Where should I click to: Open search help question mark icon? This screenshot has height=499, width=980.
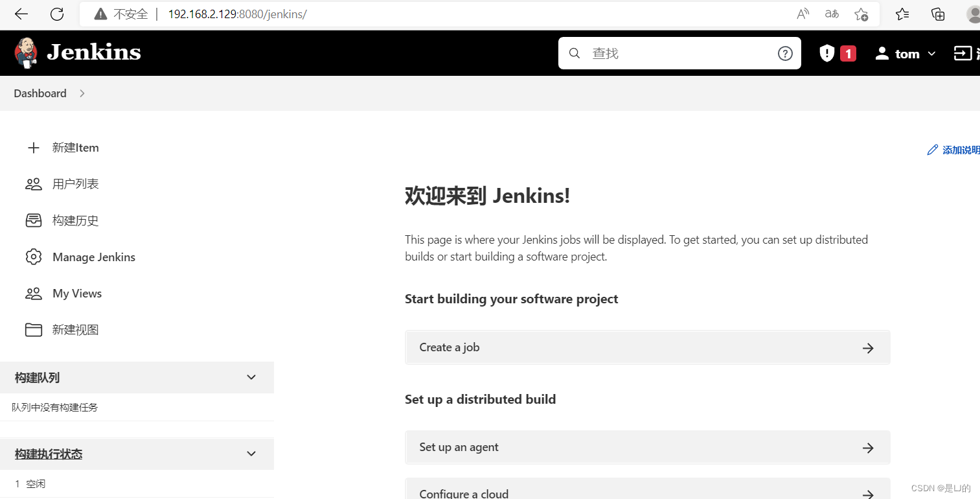click(785, 53)
